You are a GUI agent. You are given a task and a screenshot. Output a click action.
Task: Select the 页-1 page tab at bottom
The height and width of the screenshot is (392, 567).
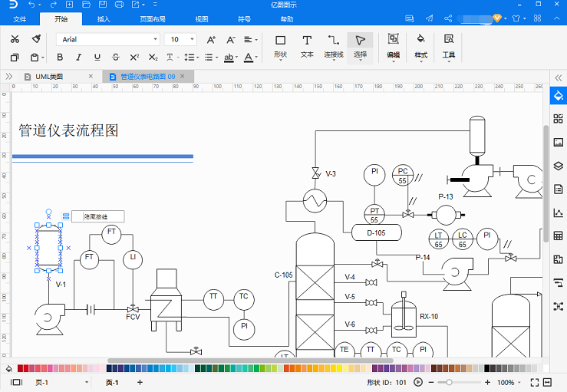point(112,382)
